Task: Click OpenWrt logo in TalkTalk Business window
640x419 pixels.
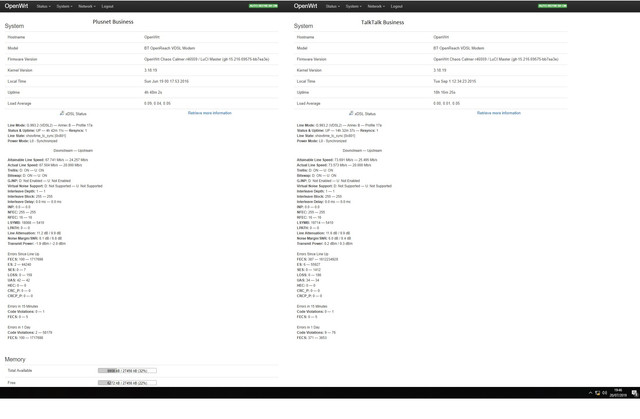Action: (305, 6)
